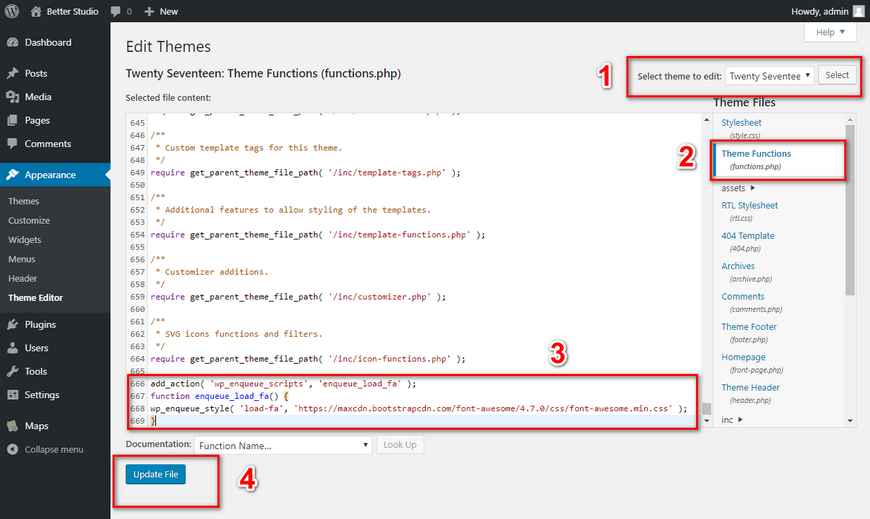Click in code line 668 wp_enqueue_style
The image size is (870, 519).
(418, 409)
